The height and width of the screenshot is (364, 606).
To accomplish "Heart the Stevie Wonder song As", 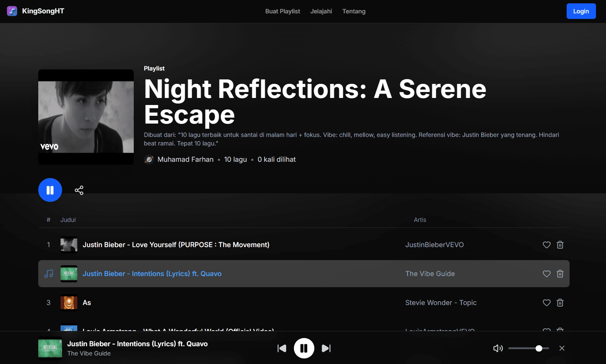I will pos(546,303).
